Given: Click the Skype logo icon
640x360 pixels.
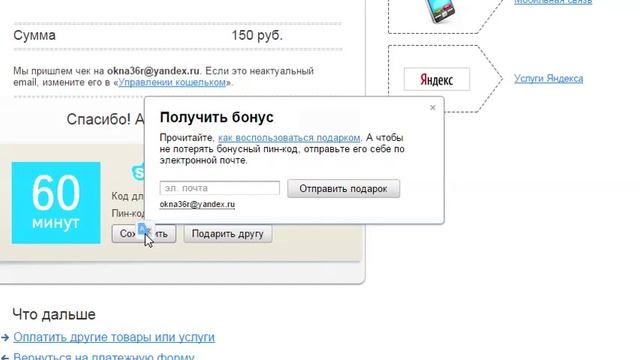Looking at the screenshot, I should coord(138,172).
